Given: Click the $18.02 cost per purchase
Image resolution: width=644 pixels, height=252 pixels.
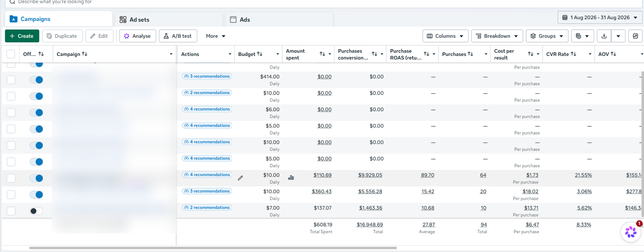Looking at the screenshot, I should (x=530, y=192).
